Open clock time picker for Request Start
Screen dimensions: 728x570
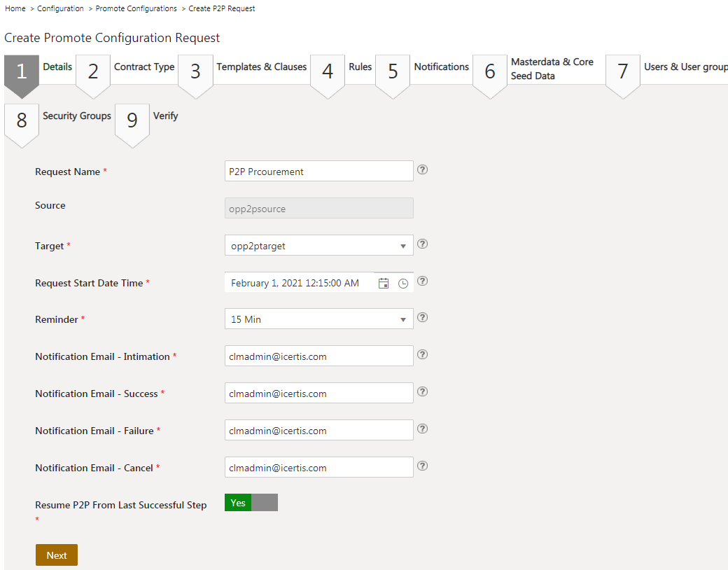pos(403,283)
